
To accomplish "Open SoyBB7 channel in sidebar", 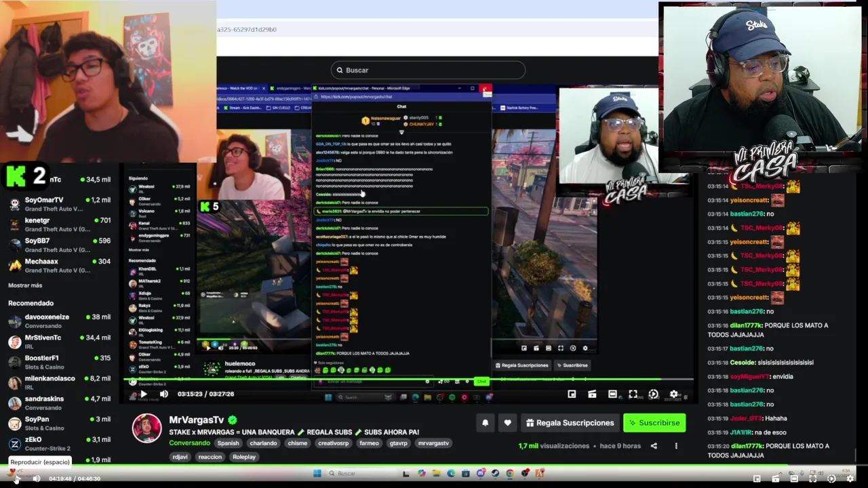I will point(60,245).
